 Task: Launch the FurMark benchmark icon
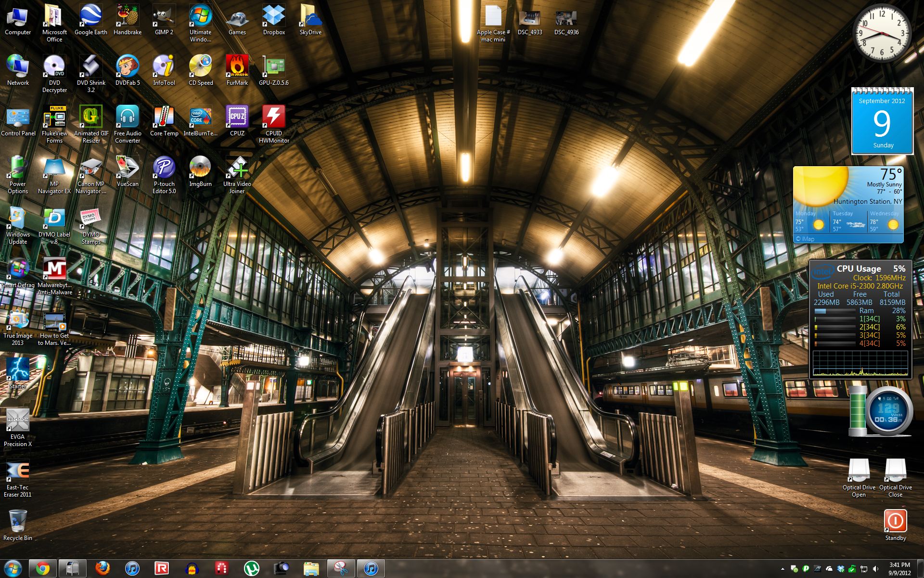point(237,70)
